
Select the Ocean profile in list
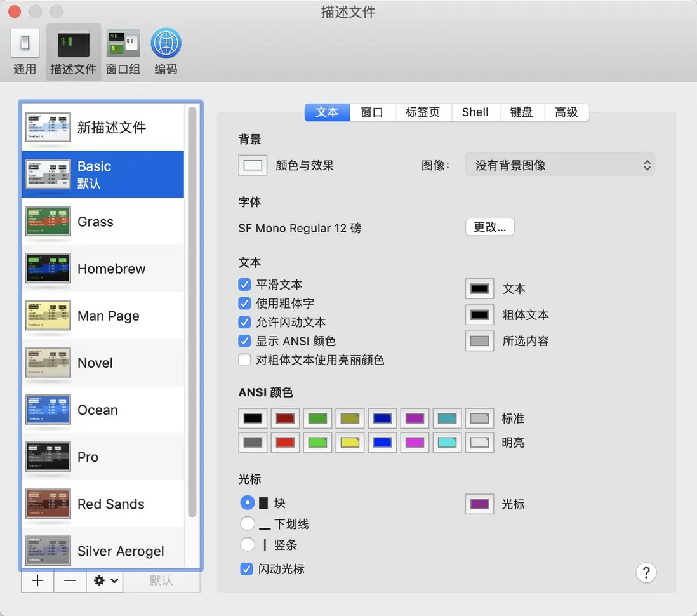(x=98, y=410)
